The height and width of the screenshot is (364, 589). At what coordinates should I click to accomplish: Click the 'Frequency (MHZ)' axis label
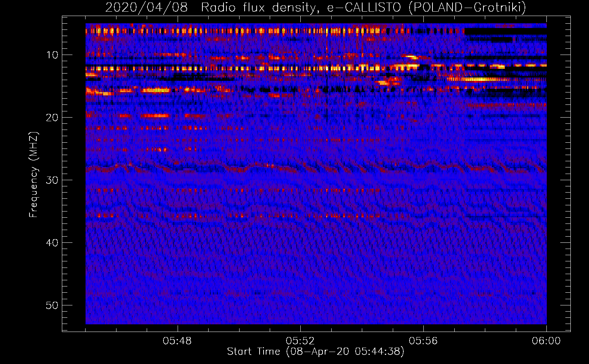pyautogui.click(x=33, y=175)
